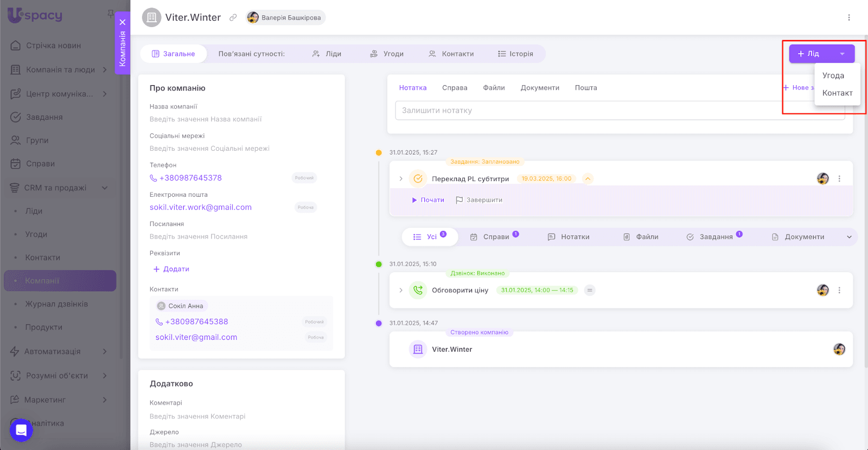
Task: Click the task status icon for Переклад PL субтитри
Action: pyautogui.click(x=418, y=178)
